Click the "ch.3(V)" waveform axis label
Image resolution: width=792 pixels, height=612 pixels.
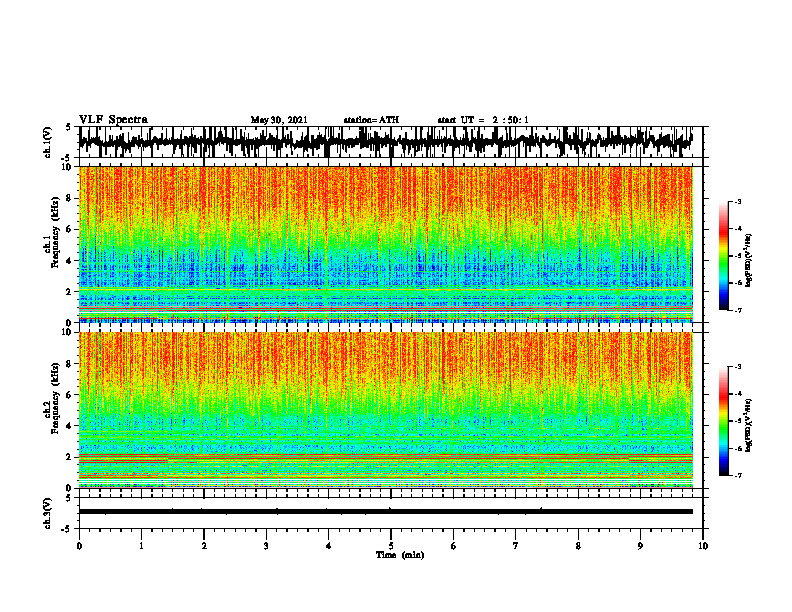(48, 513)
